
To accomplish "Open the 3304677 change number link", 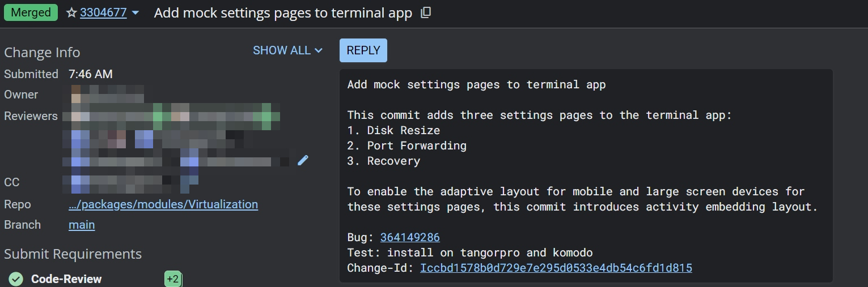I will [x=103, y=12].
